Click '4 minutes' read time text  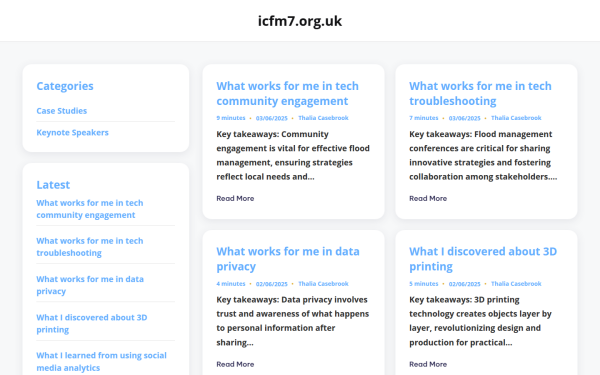pyautogui.click(x=231, y=284)
